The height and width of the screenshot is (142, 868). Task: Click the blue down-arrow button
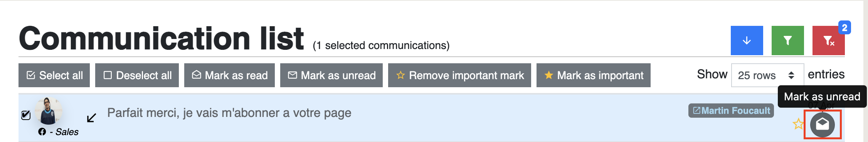click(747, 41)
